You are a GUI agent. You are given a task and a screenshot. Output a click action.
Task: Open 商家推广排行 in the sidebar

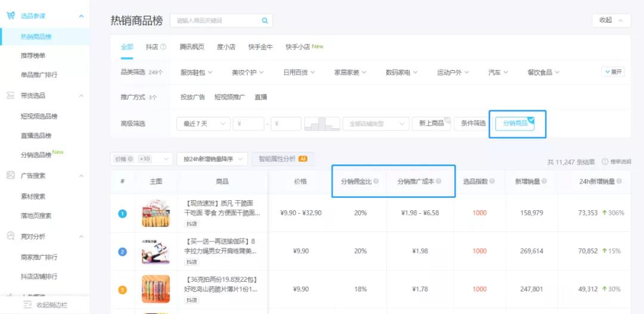pyautogui.click(x=39, y=257)
